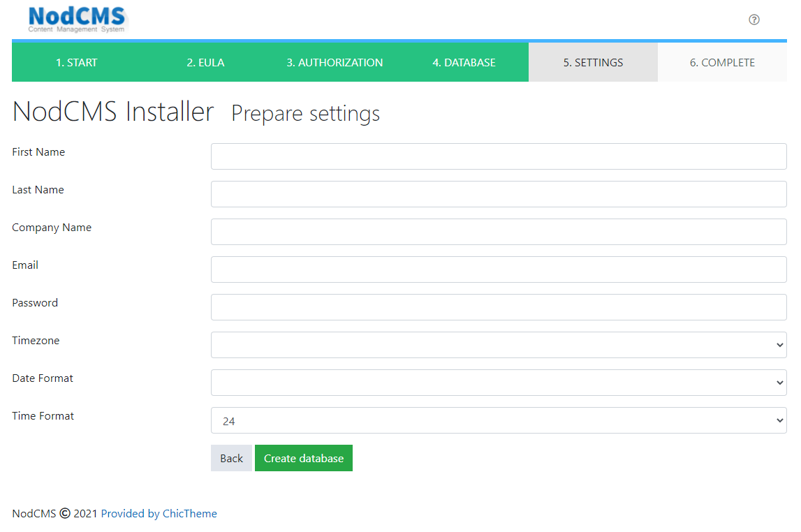
Task: Click the Email input field
Action: tap(498, 269)
